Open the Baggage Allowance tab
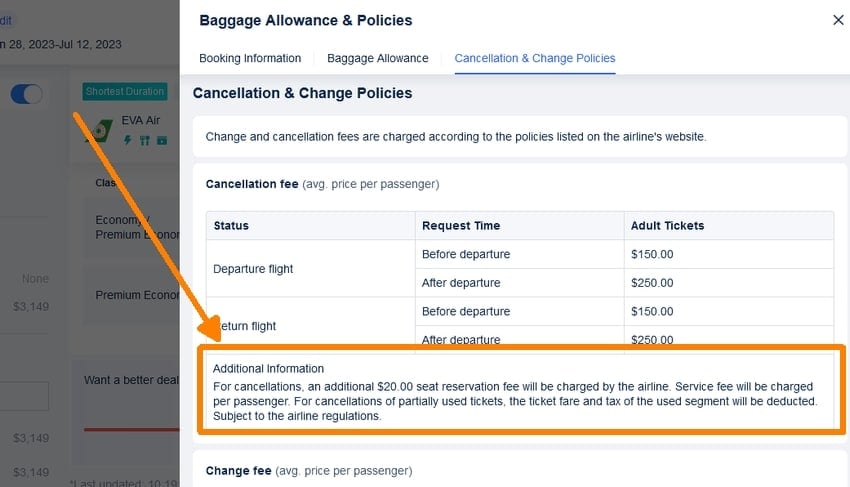Image resolution: width=850 pixels, height=487 pixels. (377, 58)
